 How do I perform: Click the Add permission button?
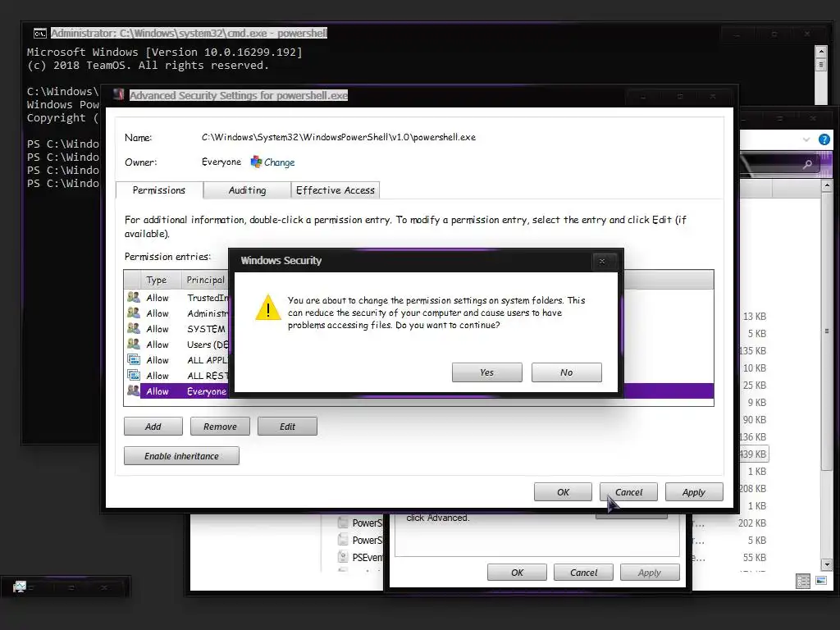pos(153,427)
